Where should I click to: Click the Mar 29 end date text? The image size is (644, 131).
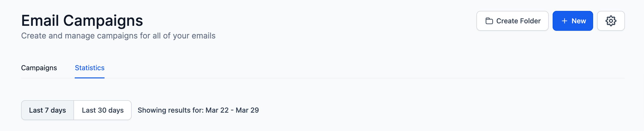tap(247, 110)
